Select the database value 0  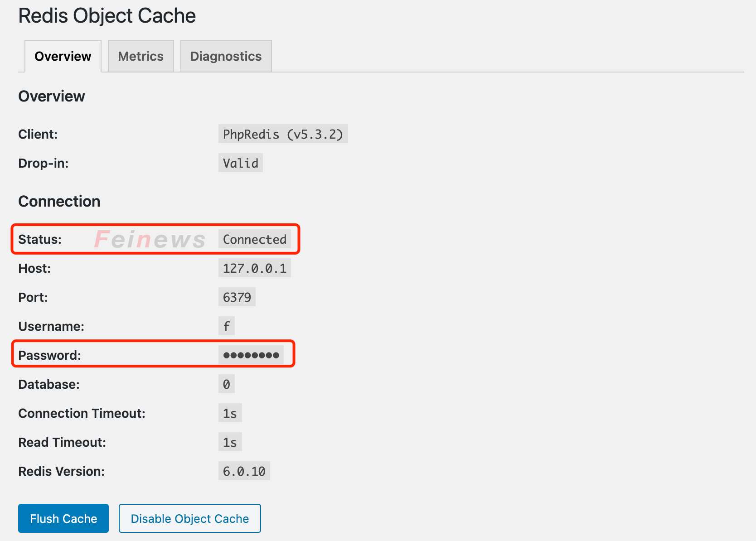tap(227, 384)
